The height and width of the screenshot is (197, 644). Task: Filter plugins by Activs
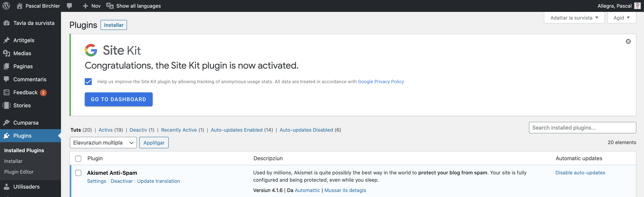pyautogui.click(x=105, y=130)
